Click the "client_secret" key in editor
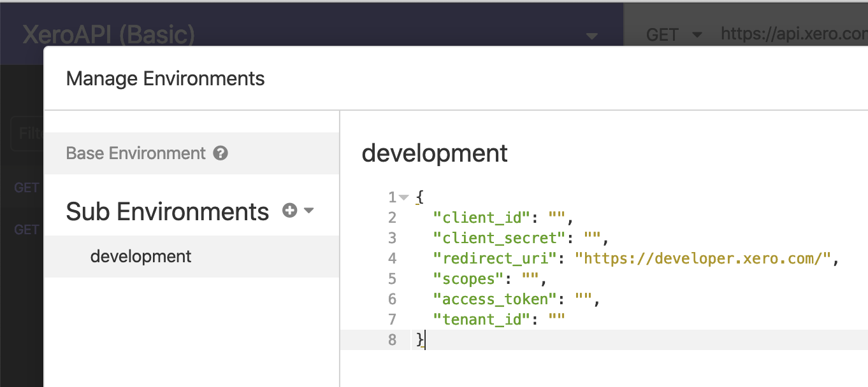 click(500, 238)
